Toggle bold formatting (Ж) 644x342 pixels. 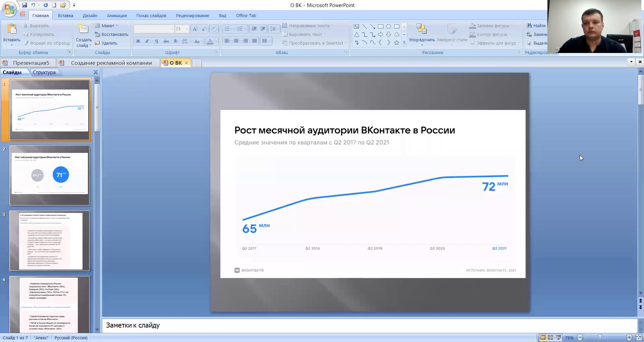coord(138,41)
